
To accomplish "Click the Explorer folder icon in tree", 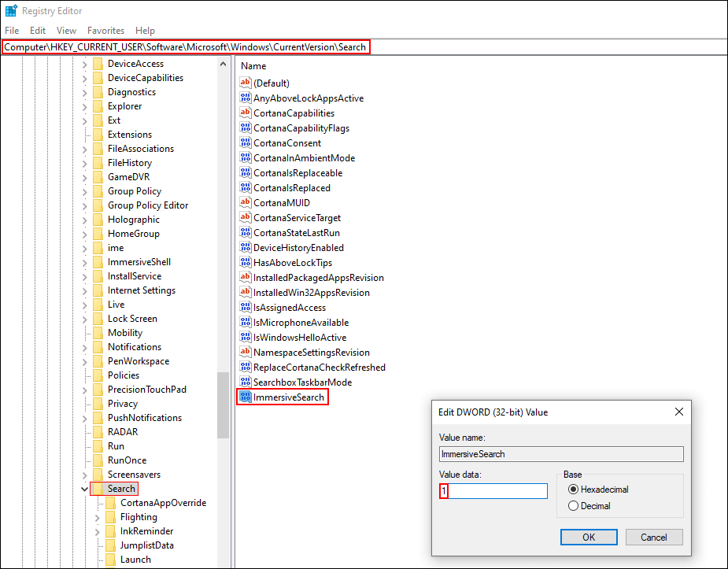I will [x=98, y=105].
